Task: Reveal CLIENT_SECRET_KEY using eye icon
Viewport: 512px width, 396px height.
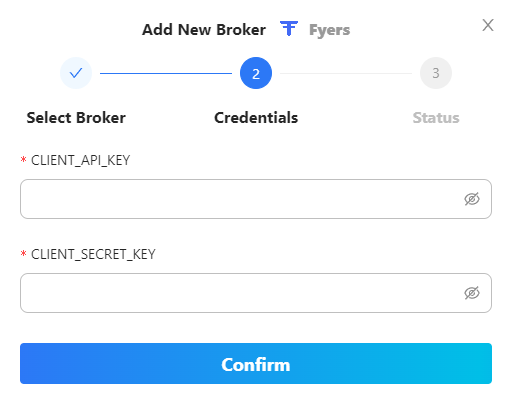Action: (472, 293)
